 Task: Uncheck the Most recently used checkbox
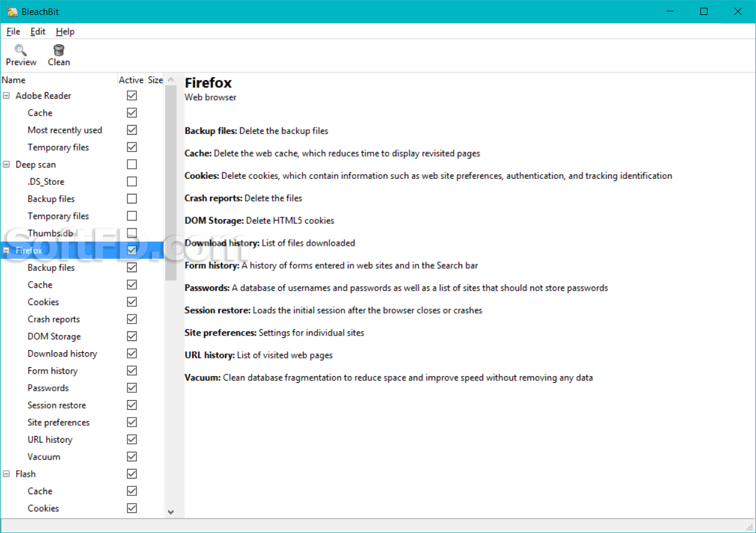click(132, 130)
